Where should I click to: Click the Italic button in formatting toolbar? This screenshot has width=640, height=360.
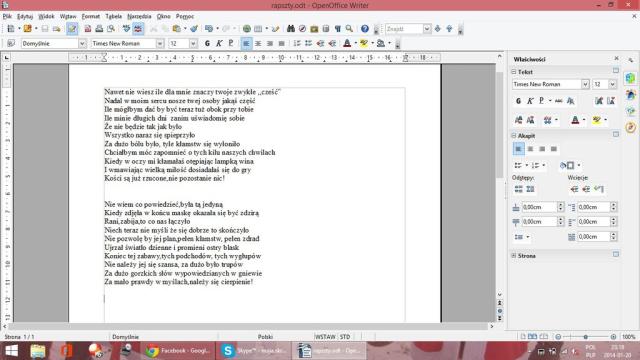coord(219,43)
